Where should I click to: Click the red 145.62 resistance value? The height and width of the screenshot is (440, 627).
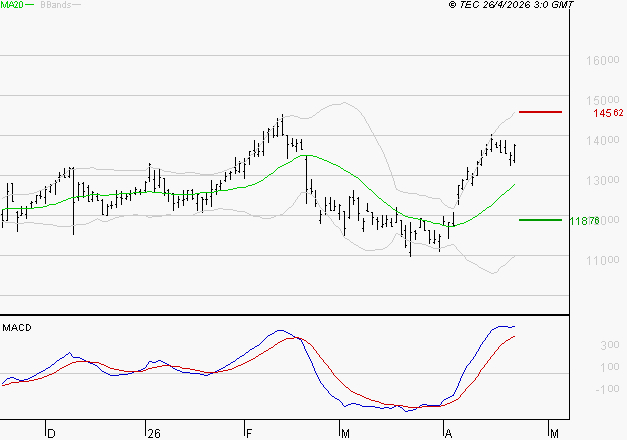point(608,113)
